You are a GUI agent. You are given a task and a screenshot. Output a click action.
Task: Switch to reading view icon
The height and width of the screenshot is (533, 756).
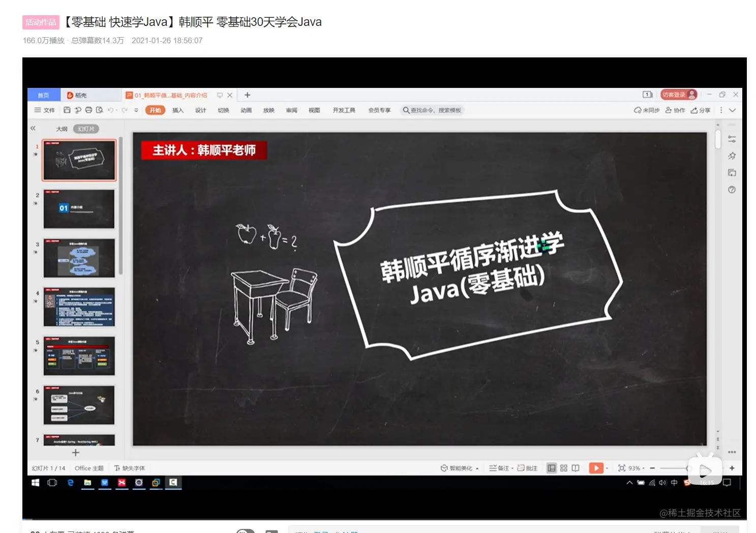576,468
